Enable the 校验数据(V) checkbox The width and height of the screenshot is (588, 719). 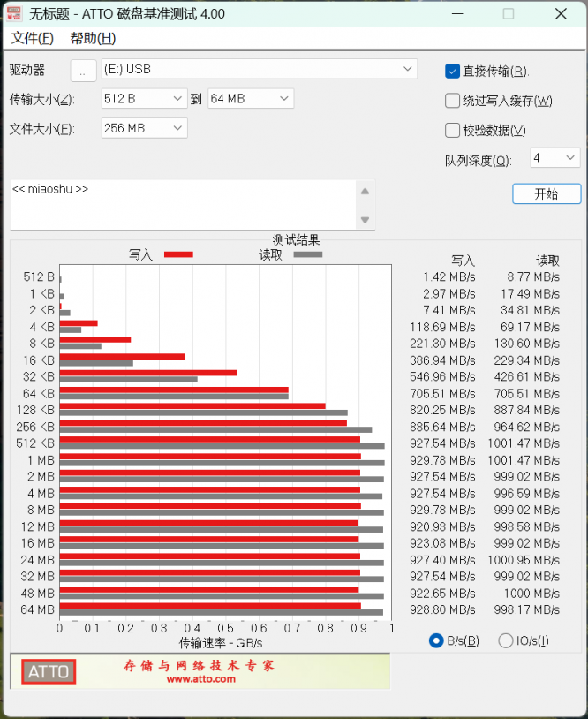pos(452,130)
